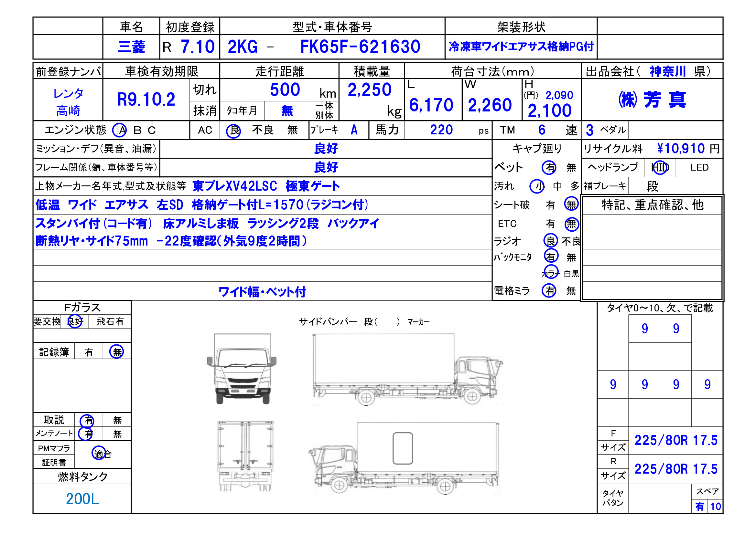756x534 pixels.
Task: Click the spare tire 有 cell
Action: click(x=699, y=507)
